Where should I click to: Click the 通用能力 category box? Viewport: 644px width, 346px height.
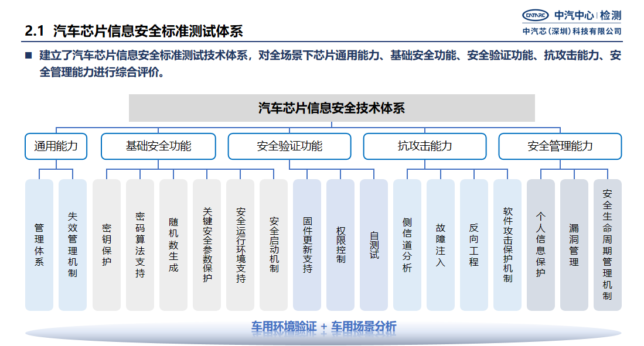click(56, 146)
